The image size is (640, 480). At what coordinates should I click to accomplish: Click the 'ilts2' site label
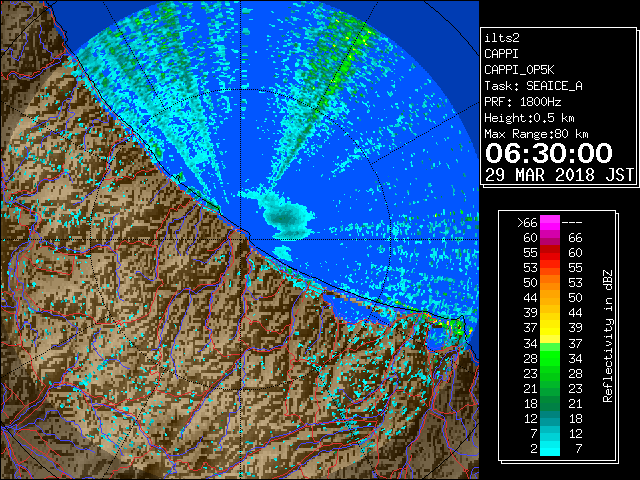point(502,38)
